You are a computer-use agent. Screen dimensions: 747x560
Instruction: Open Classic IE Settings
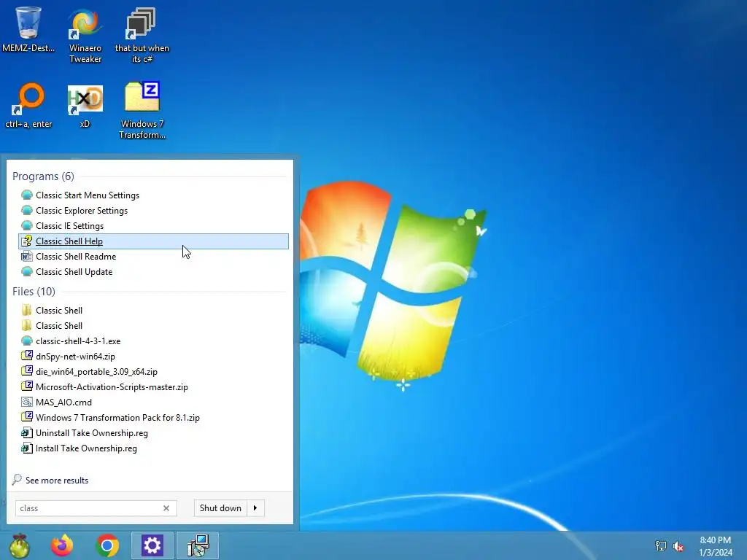click(x=153, y=226)
